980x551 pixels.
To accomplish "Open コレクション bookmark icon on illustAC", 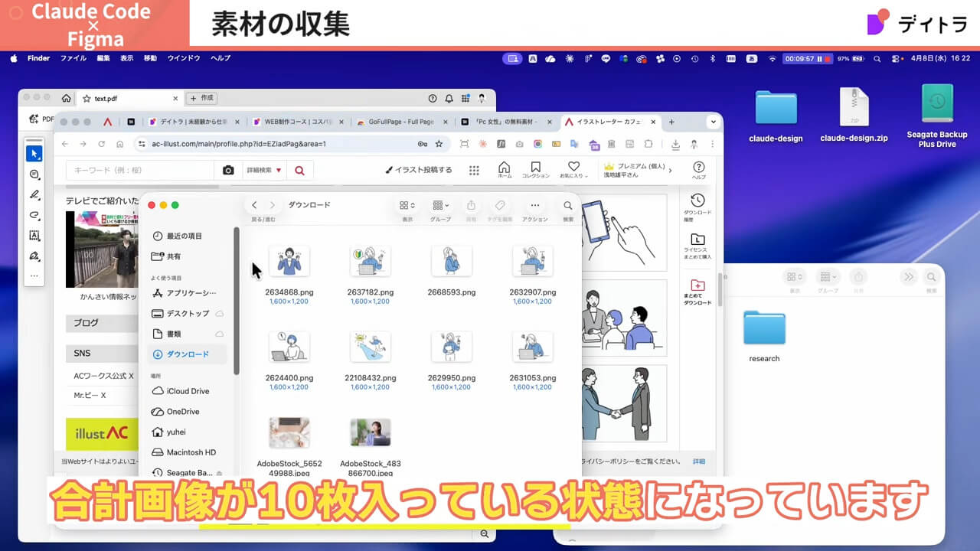I will (536, 170).
